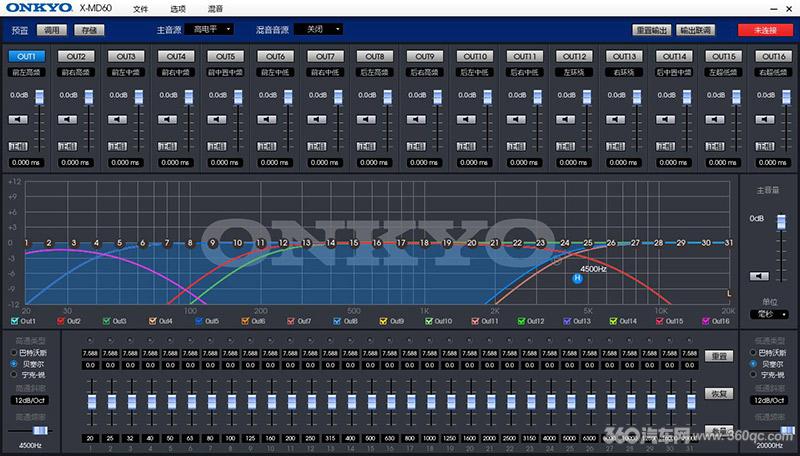Toggle the Out16 curve checkbox

tap(706, 321)
